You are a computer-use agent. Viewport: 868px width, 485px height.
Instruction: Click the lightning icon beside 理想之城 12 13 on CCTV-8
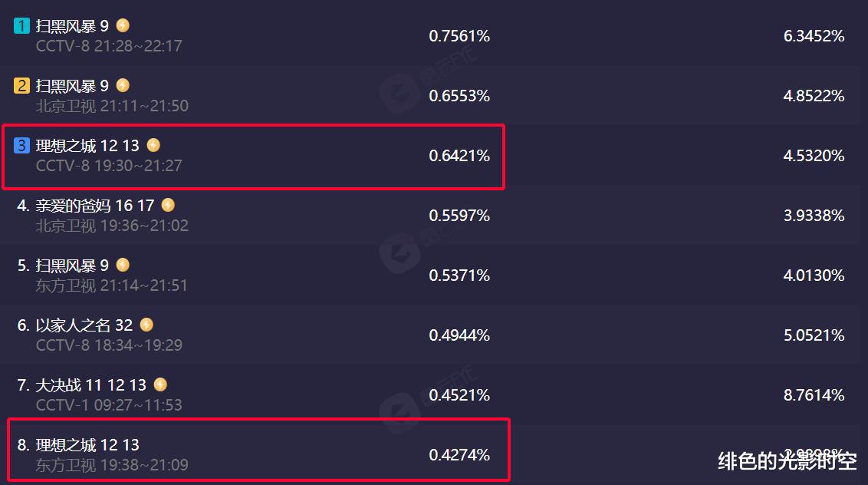click(153, 145)
